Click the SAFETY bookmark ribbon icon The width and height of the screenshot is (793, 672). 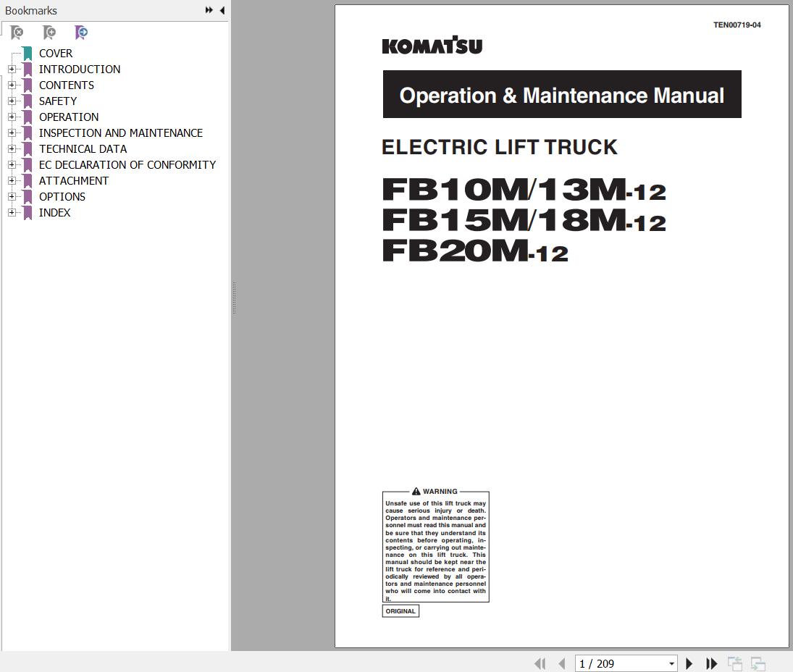[28, 101]
